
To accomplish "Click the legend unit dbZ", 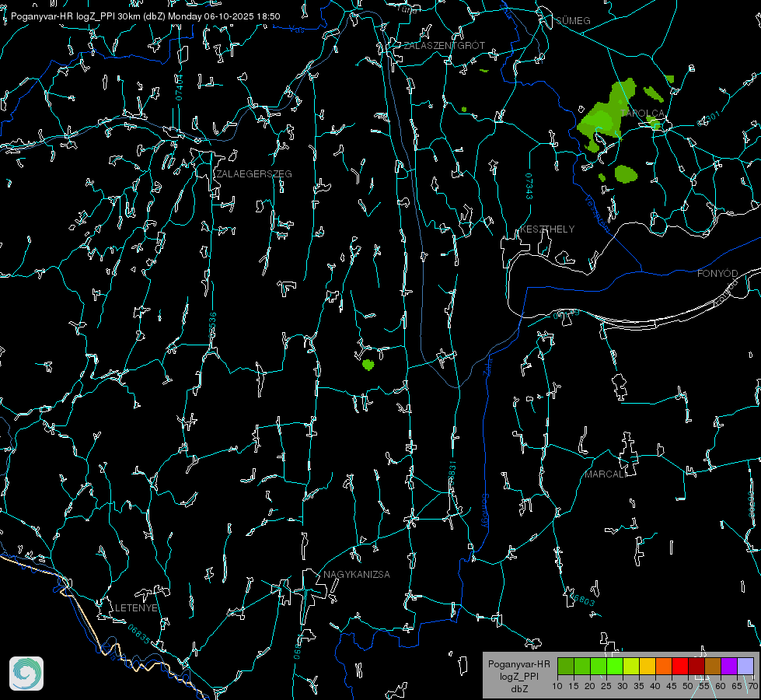I will tap(518, 689).
